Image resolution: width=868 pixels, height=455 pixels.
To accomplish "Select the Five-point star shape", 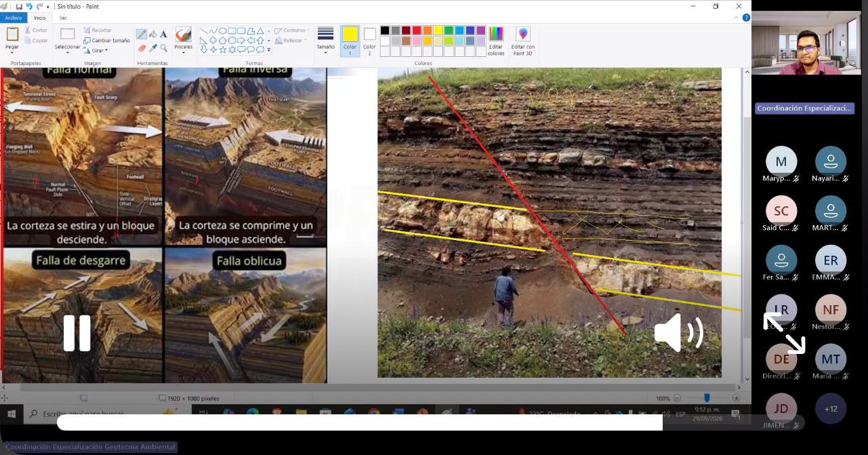I will (x=223, y=50).
